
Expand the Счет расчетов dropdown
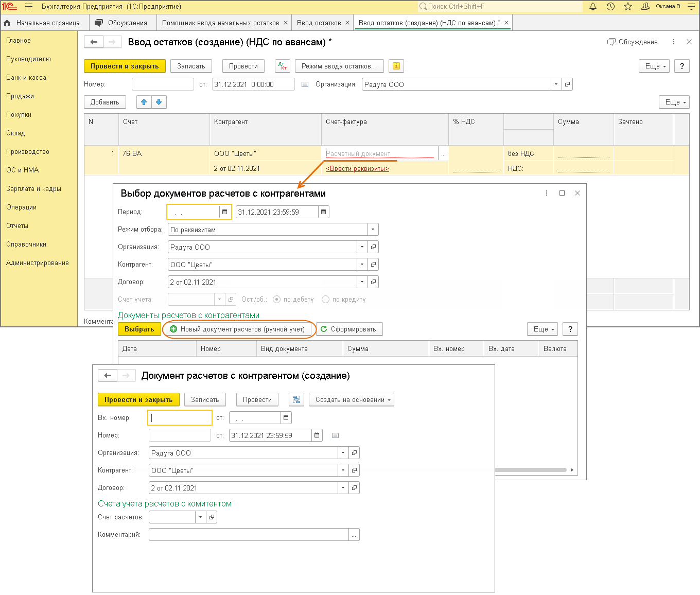point(200,517)
